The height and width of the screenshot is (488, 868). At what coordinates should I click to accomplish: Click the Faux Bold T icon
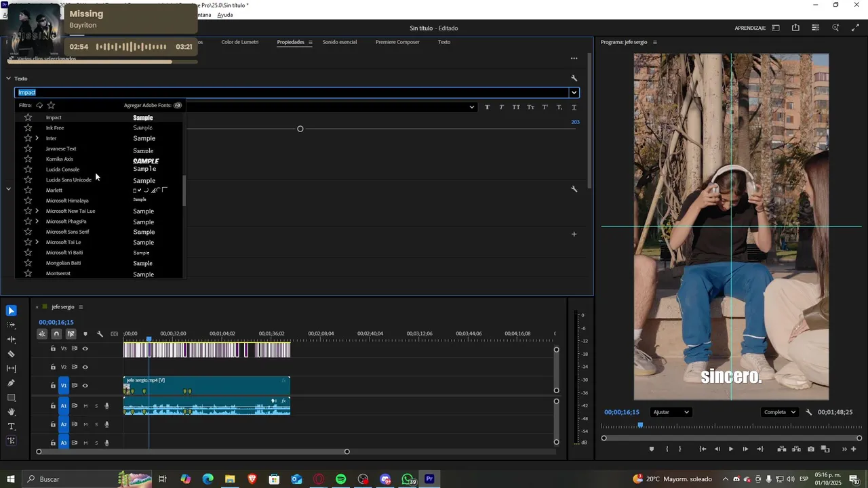coord(487,107)
